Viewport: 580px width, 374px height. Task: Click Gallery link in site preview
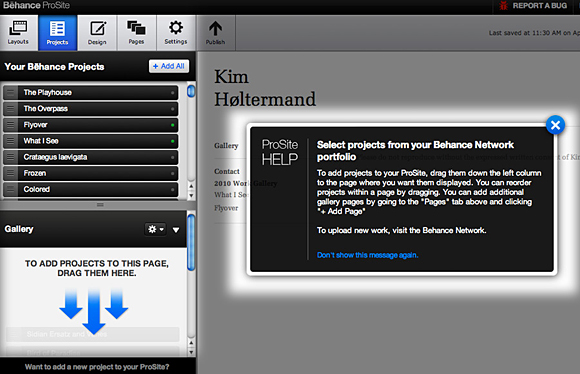point(226,146)
